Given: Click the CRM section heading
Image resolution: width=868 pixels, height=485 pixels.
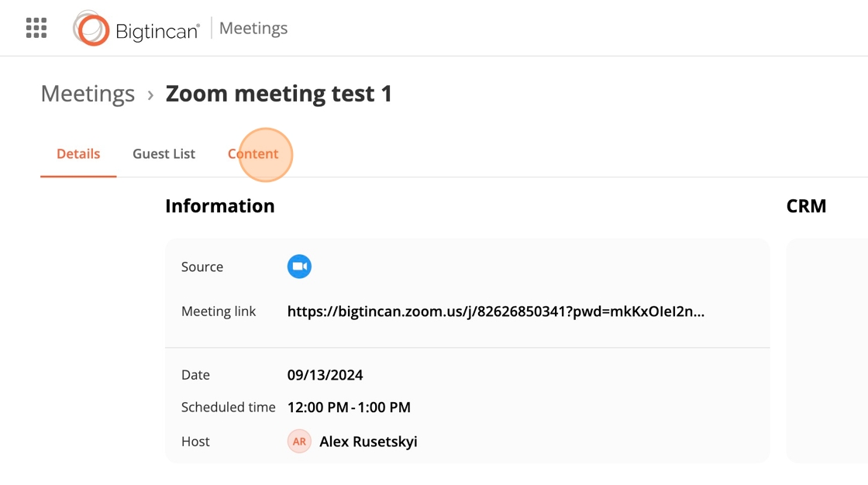Looking at the screenshot, I should coord(806,206).
